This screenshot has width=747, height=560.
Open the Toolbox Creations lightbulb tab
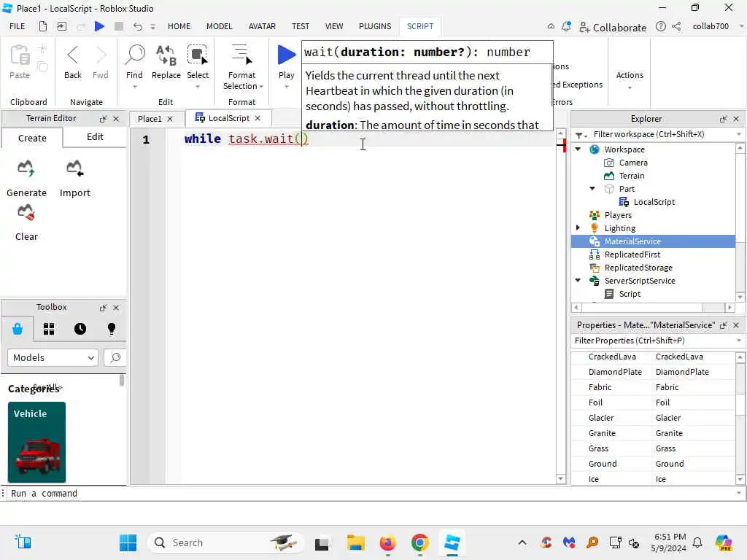pyautogui.click(x=112, y=329)
